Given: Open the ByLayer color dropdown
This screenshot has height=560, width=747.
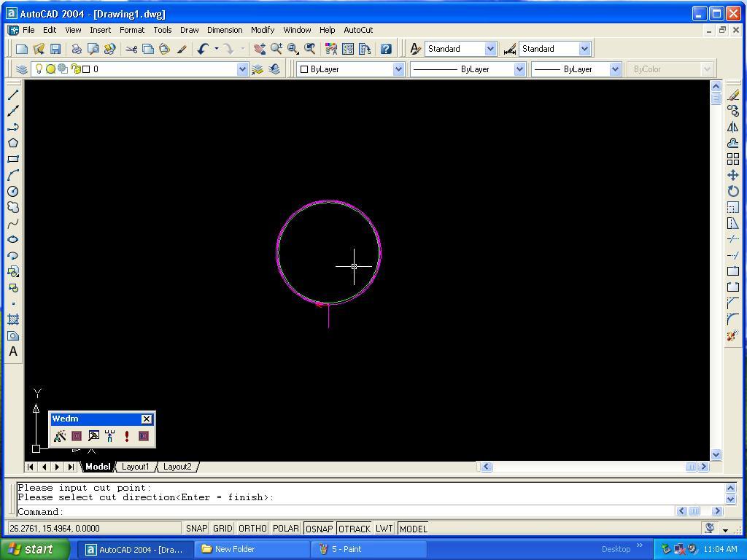Looking at the screenshot, I should click(398, 69).
